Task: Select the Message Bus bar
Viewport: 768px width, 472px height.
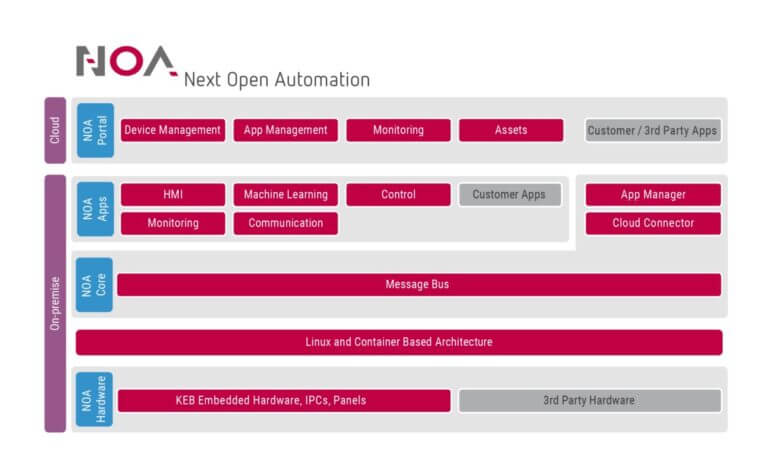Action: [x=418, y=285]
